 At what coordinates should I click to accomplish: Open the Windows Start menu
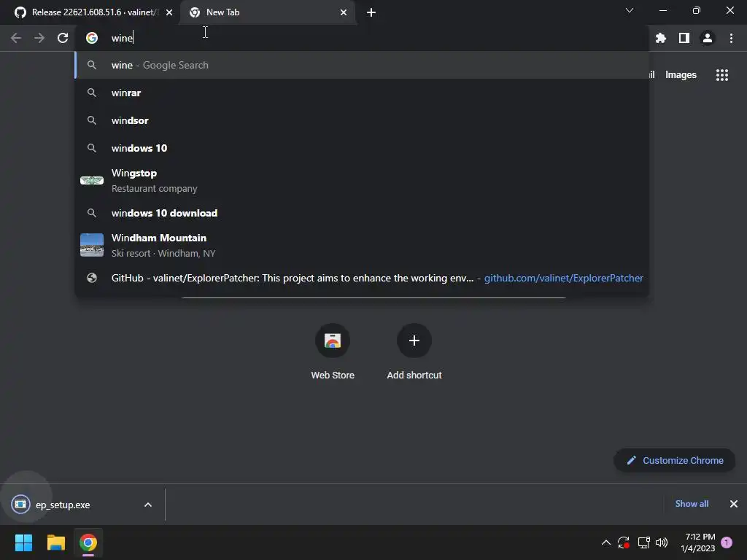pyautogui.click(x=23, y=542)
